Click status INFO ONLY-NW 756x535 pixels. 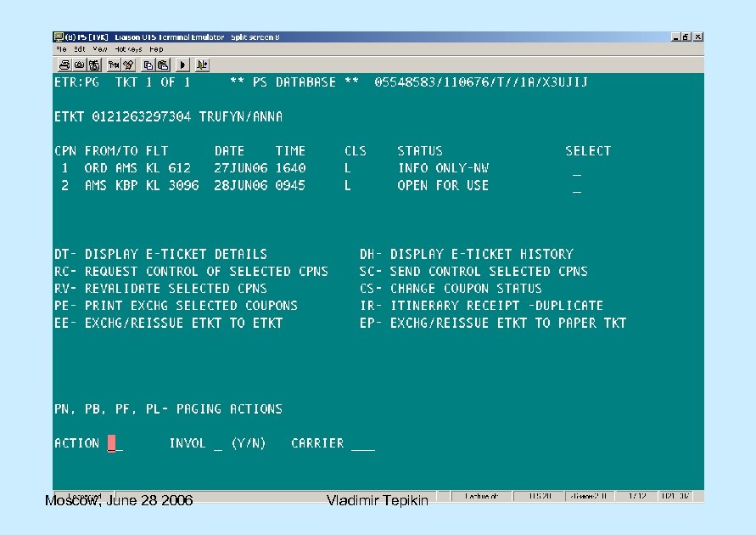(443, 168)
